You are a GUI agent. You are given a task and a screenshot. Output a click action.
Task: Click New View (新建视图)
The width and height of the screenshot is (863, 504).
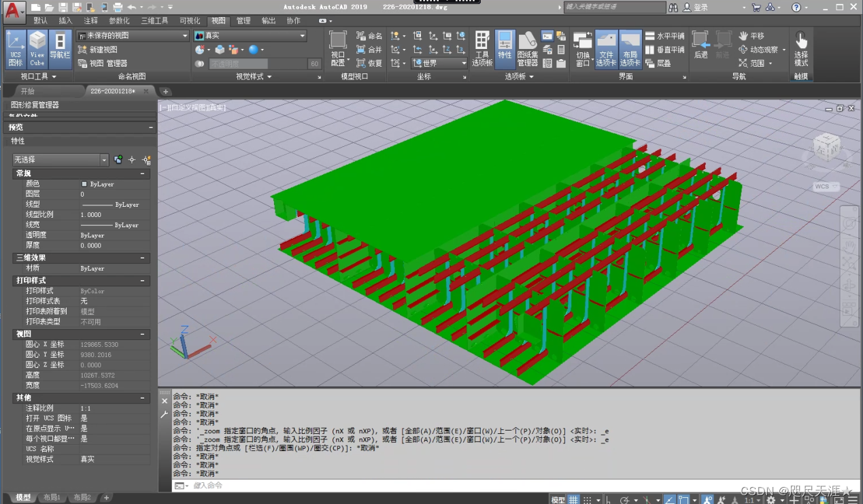(x=97, y=50)
